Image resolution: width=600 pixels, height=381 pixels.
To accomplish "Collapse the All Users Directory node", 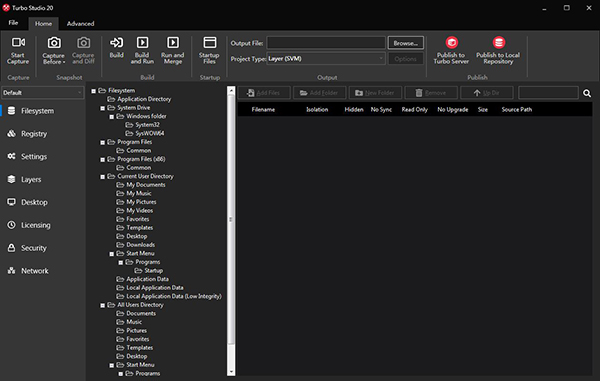I will [x=103, y=305].
